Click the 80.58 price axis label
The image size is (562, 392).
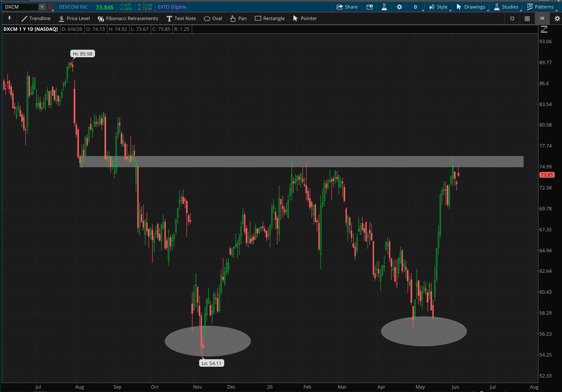pyautogui.click(x=546, y=125)
